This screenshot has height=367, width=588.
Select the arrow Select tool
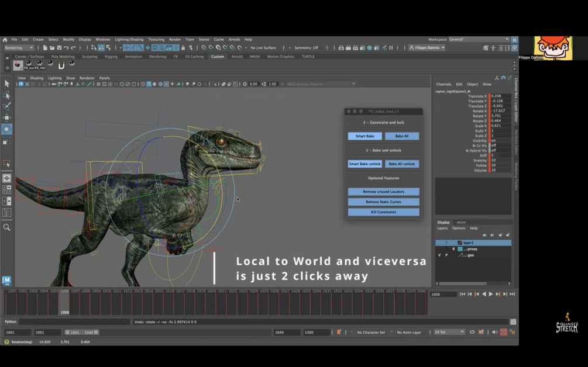click(7, 84)
